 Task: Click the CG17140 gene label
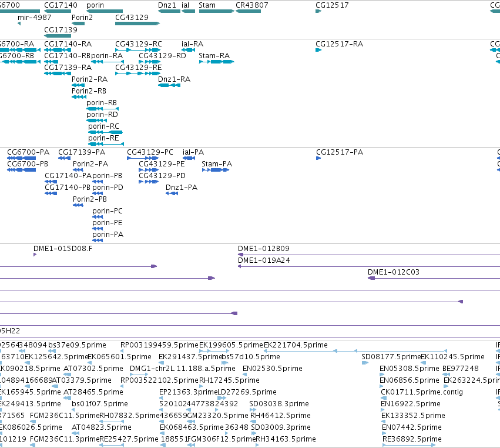tap(61, 5)
